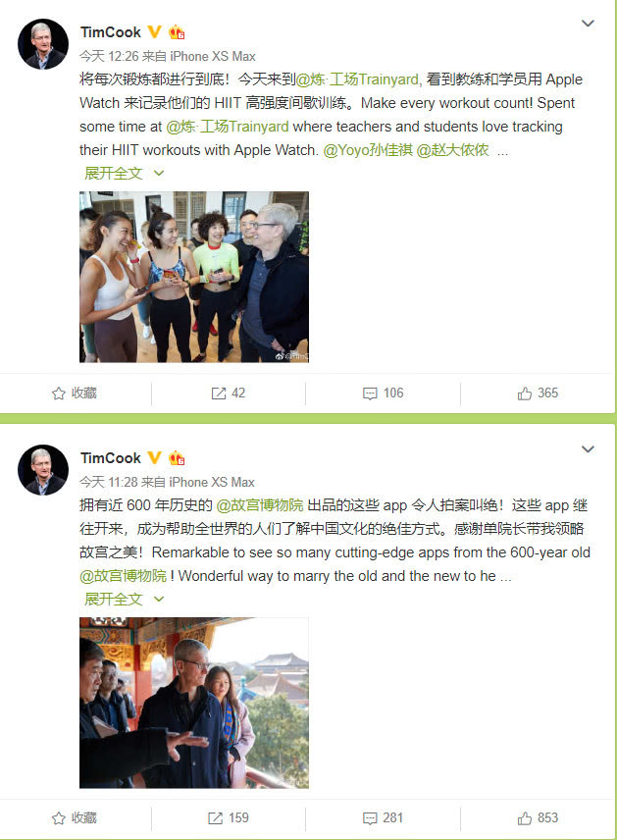The width and height of the screenshot is (617, 840).
Task: Click the orange V verified badge, first post
Action: coord(154,32)
